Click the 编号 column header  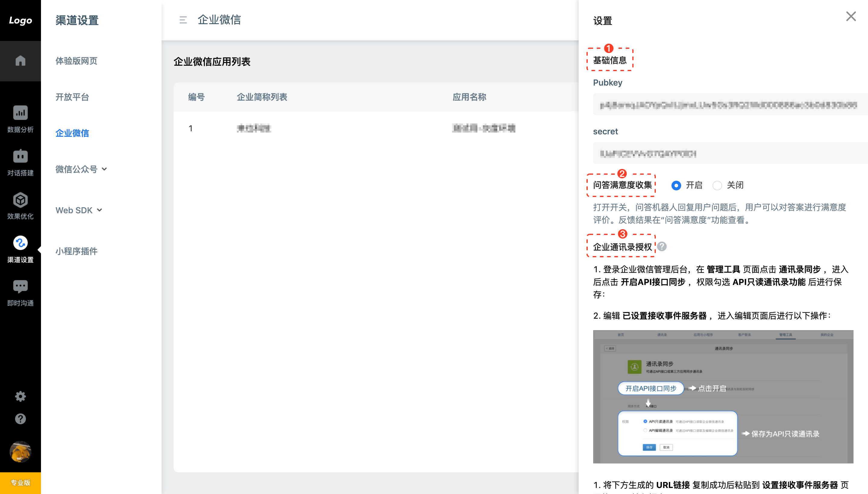[196, 97]
